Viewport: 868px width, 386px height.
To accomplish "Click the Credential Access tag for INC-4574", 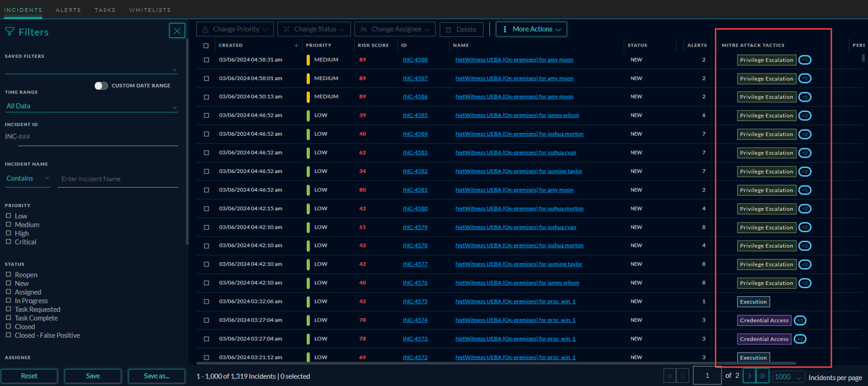I will [x=764, y=321].
